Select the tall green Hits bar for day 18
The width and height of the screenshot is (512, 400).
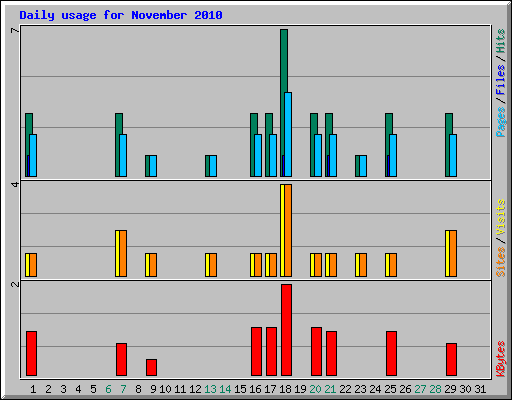tap(284, 61)
